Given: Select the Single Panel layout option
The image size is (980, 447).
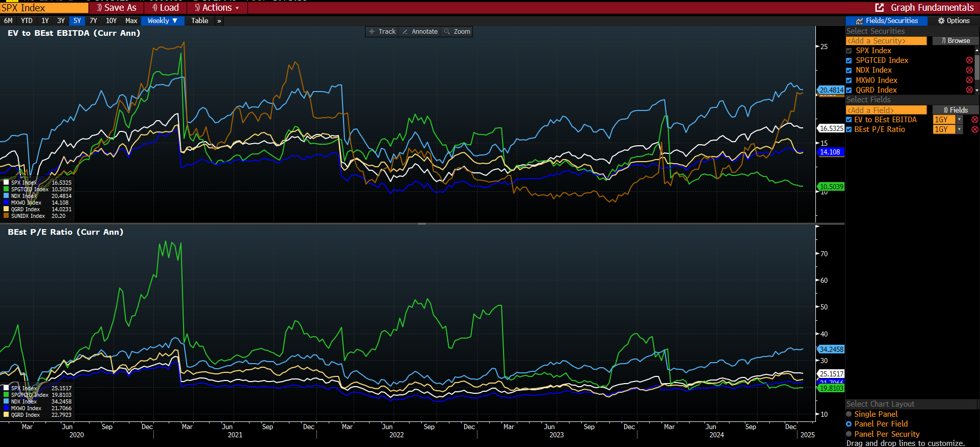Looking at the screenshot, I should click(849, 414).
